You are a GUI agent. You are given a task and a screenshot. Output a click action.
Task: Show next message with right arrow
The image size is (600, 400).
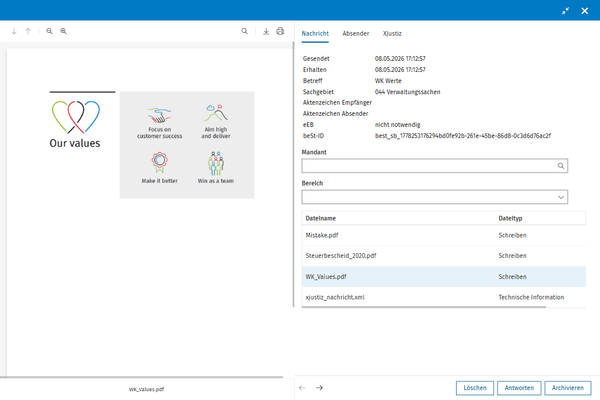(x=319, y=388)
